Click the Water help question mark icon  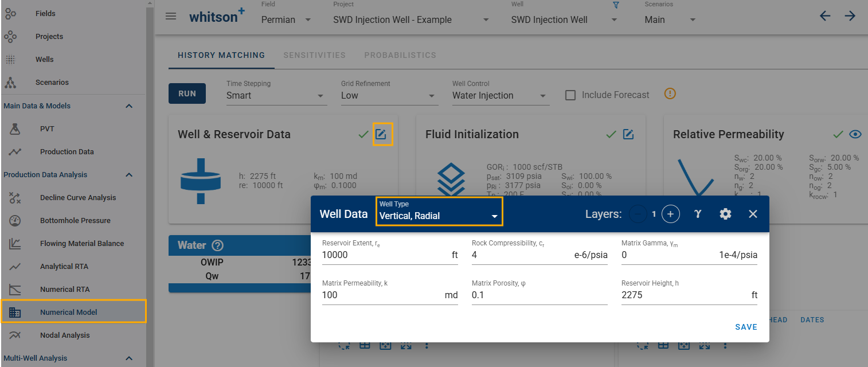pyautogui.click(x=217, y=245)
